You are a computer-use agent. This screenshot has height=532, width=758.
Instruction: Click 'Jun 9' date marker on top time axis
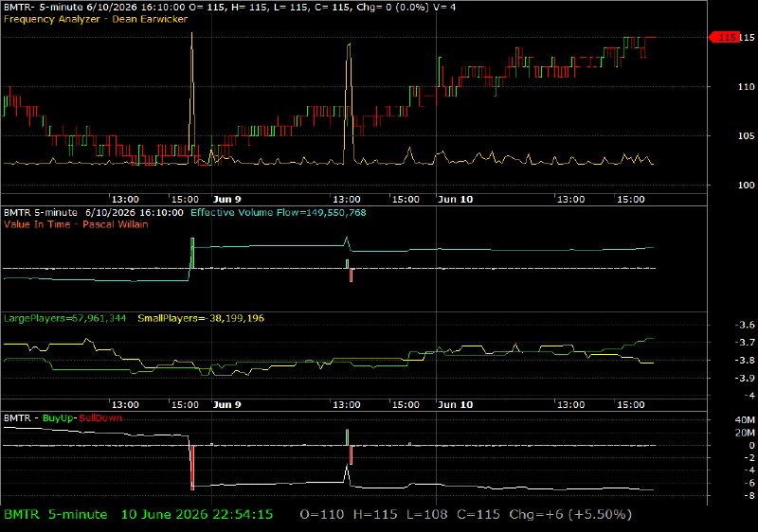coord(227,200)
